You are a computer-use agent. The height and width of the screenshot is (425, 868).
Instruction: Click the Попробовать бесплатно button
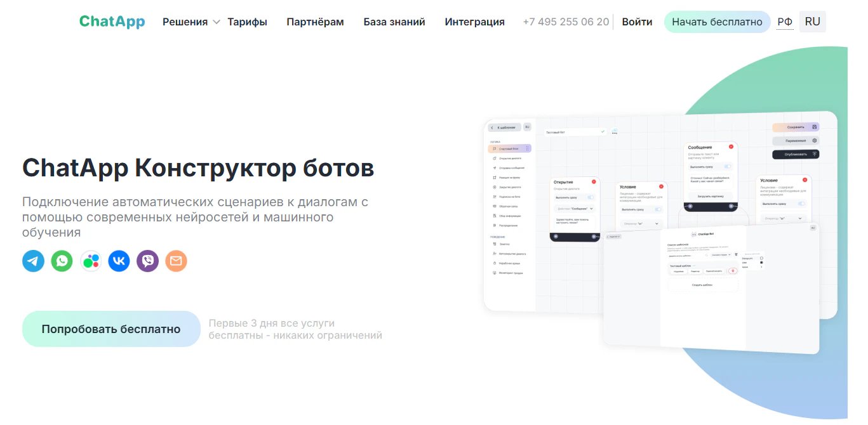click(x=111, y=329)
